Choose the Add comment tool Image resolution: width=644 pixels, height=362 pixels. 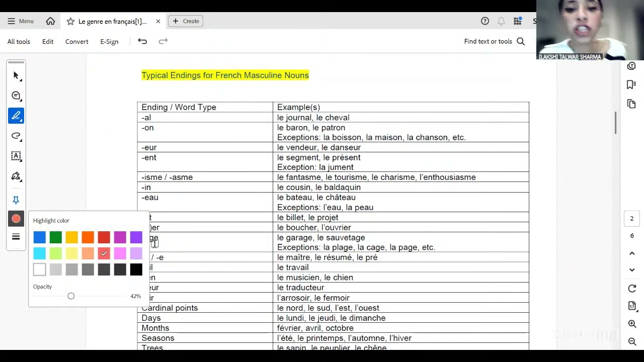tap(16, 96)
